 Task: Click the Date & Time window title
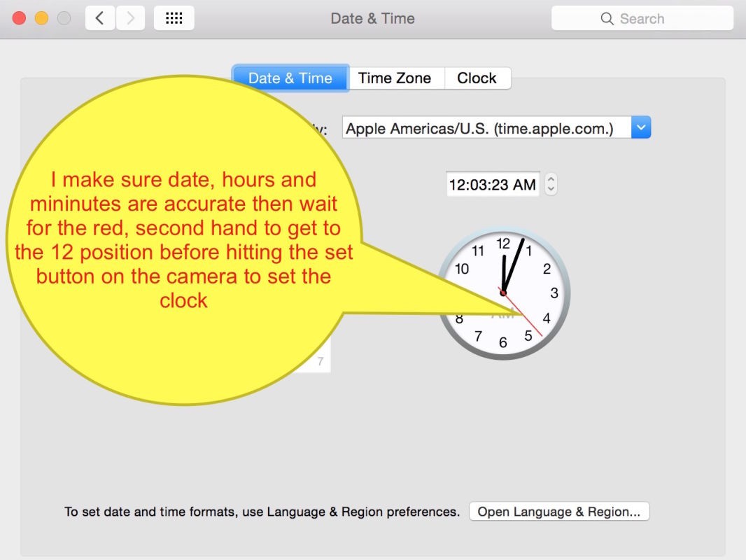(x=372, y=19)
